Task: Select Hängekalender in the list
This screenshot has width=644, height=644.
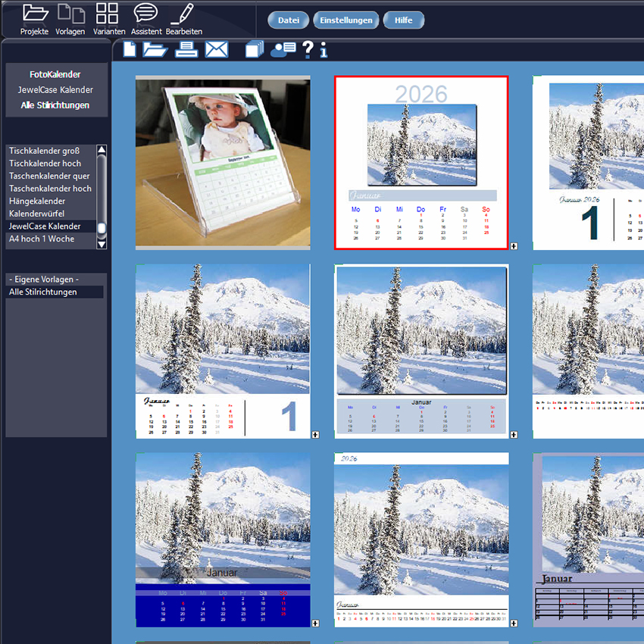Action: (37, 202)
